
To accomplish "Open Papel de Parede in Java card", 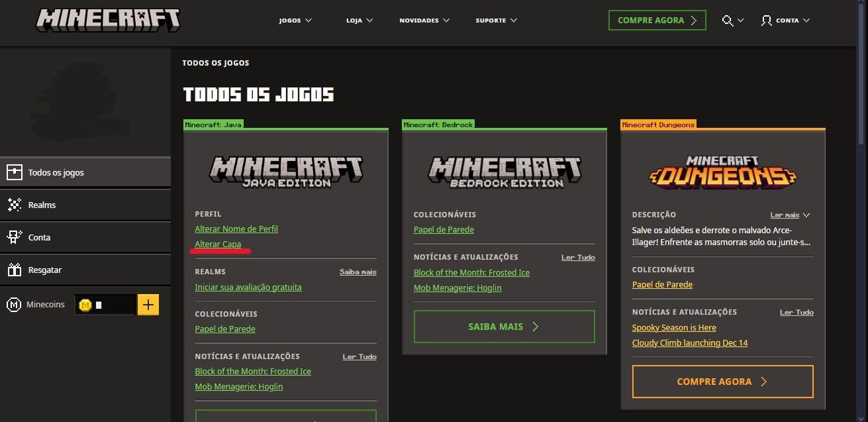I will (225, 329).
